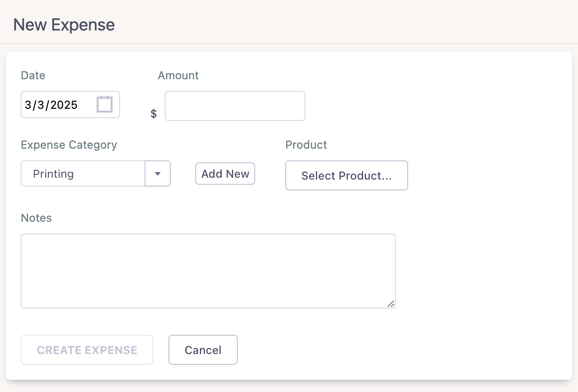Select the day segment of the date
The height and width of the screenshot is (392, 578).
pos(40,105)
